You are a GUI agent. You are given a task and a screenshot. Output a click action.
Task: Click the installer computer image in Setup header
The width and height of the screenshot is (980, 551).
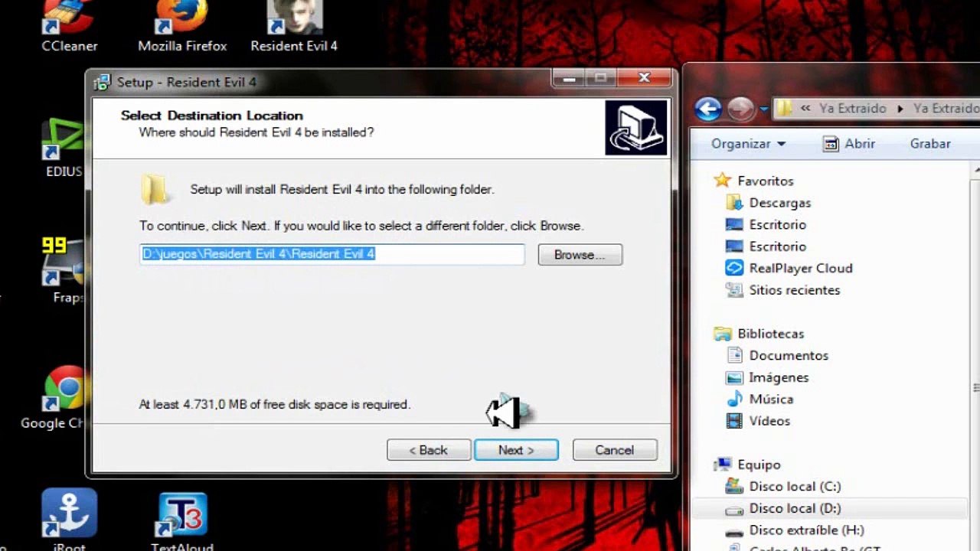tap(635, 127)
